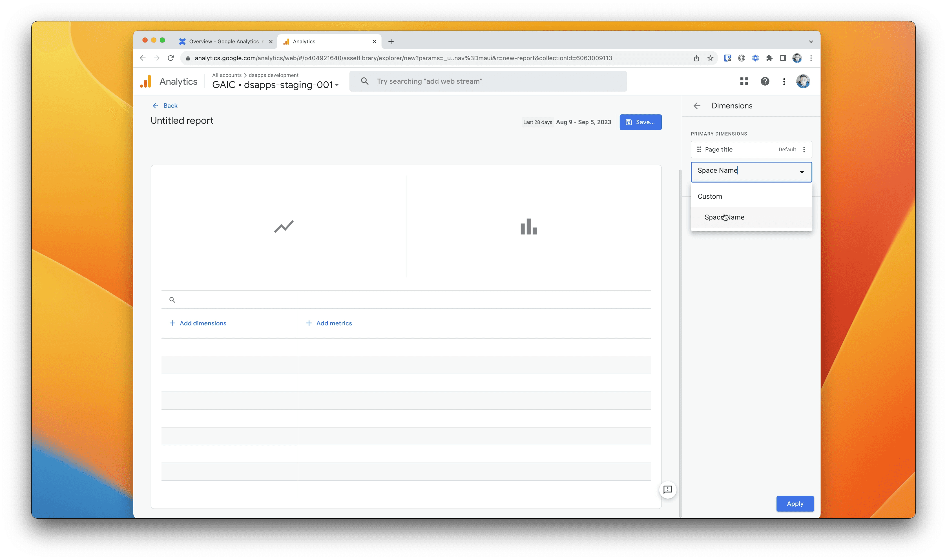Image resolution: width=947 pixels, height=560 pixels.
Task: Click the Page title dimension row
Action: (751, 149)
